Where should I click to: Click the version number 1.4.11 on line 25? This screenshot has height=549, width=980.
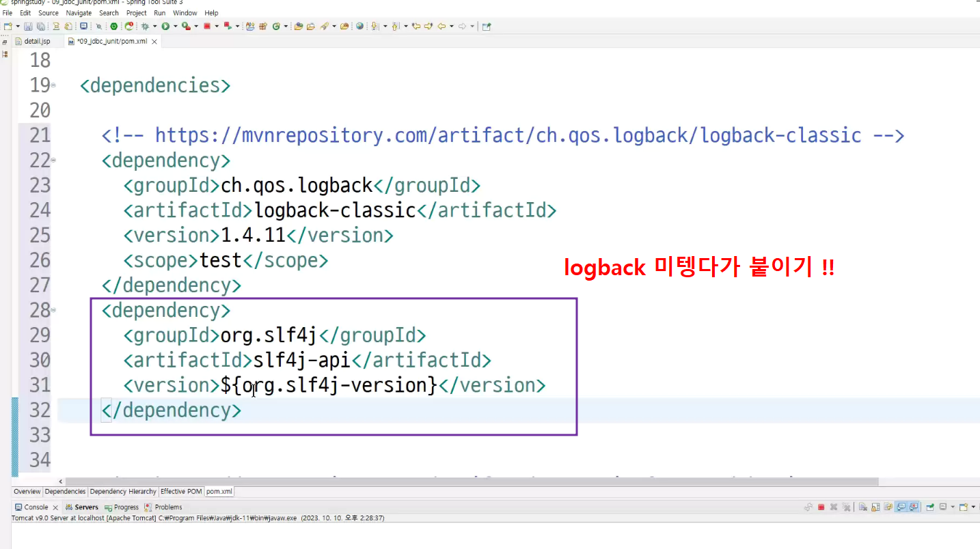253,235
